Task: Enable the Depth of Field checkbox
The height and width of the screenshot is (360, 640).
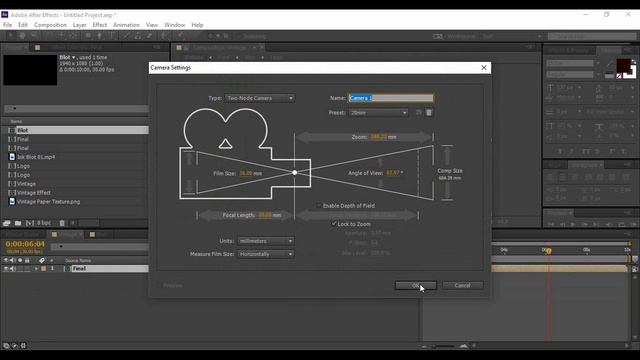Action: tap(319, 206)
